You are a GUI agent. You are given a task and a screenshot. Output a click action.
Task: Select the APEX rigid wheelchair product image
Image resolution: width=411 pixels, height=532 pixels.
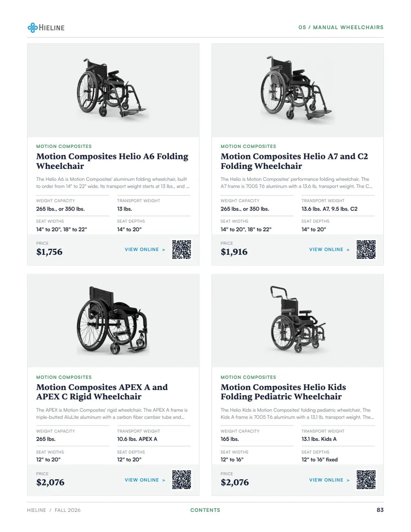coord(113,321)
